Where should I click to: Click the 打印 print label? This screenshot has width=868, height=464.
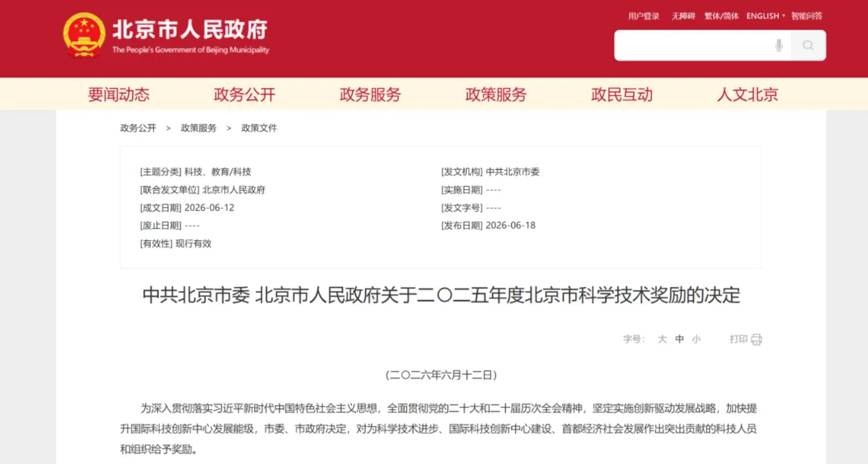tap(739, 339)
